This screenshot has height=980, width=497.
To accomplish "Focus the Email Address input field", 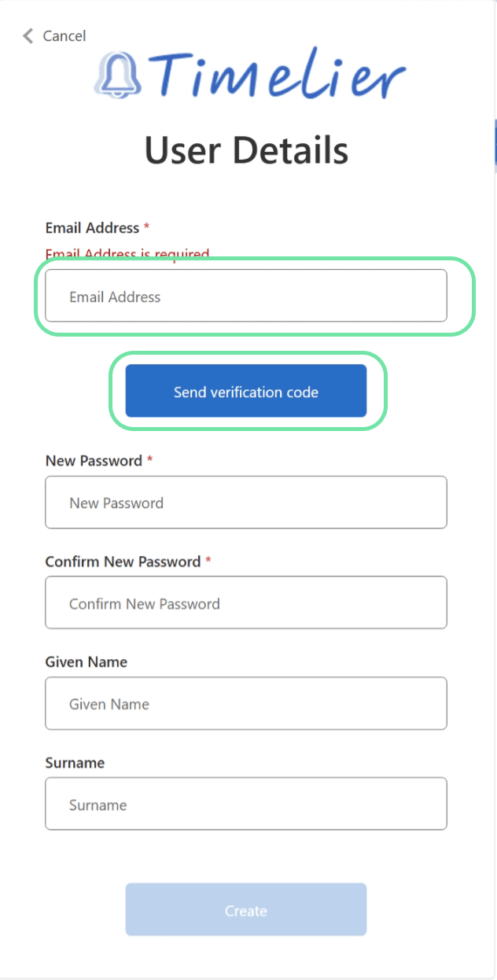I will click(x=246, y=296).
